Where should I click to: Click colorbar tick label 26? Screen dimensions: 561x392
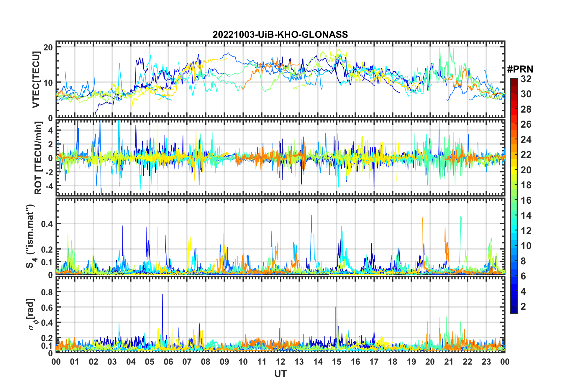(526, 124)
